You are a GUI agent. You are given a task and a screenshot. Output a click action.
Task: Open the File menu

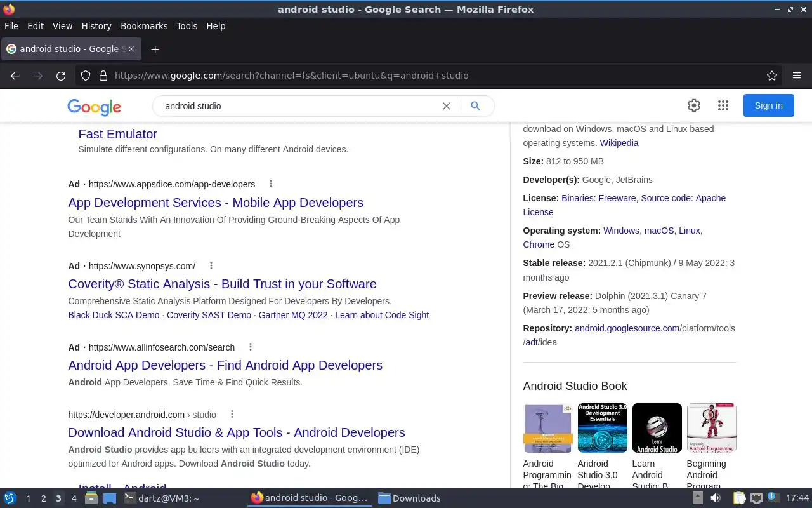(11, 26)
